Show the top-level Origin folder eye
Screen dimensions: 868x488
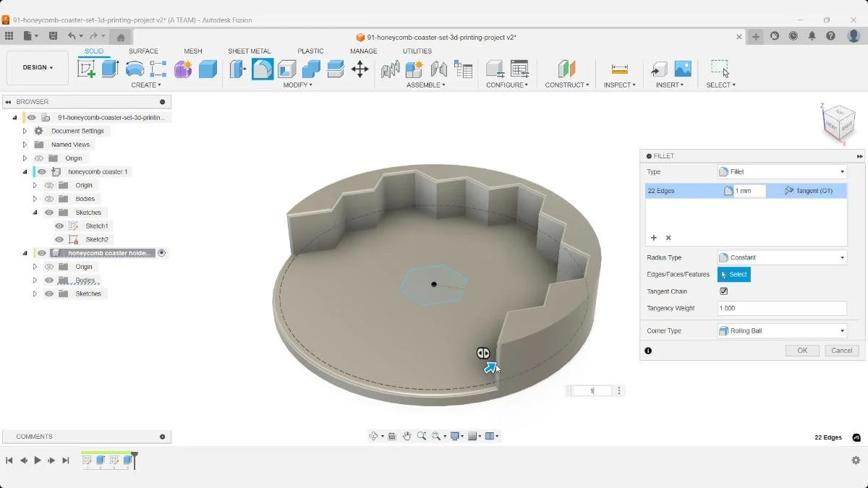[39, 158]
